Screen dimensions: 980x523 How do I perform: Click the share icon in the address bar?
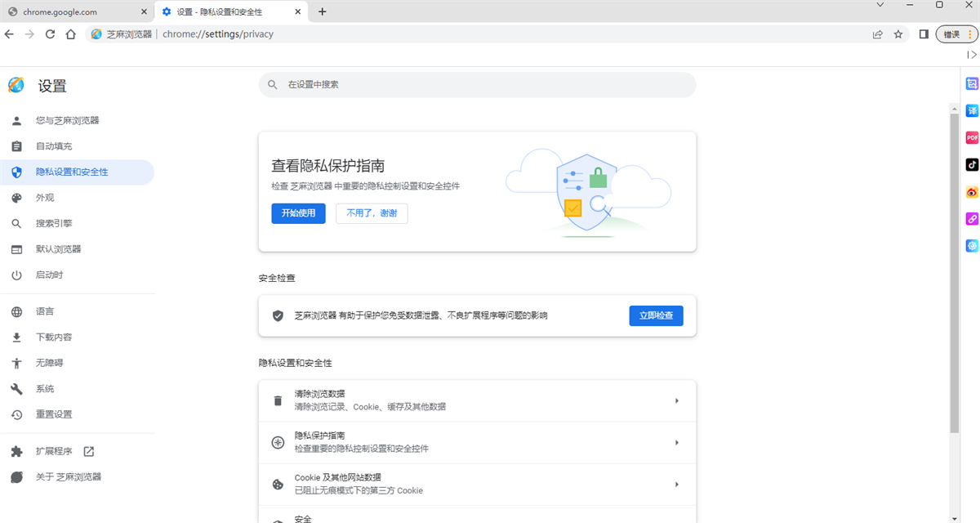(x=876, y=34)
